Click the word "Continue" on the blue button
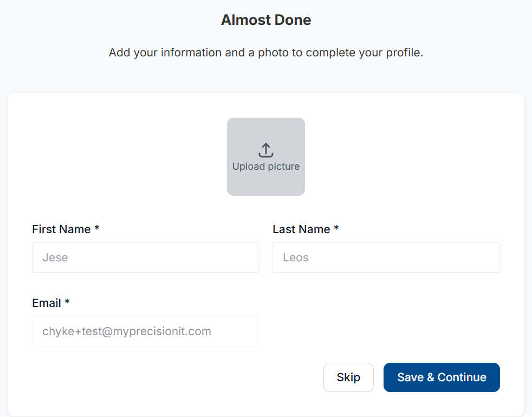This screenshot has height=417, width=532. pyautogui.click(x=462, y=377)
